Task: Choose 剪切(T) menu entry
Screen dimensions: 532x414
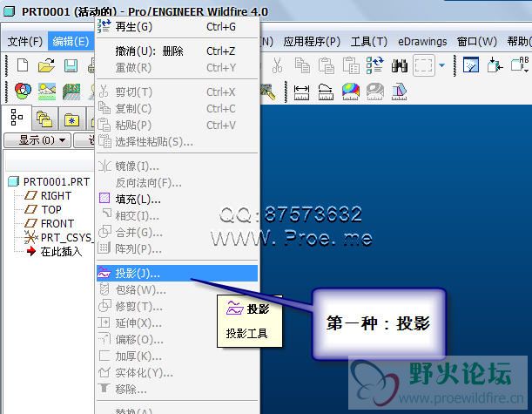Action: click(177, 92)
